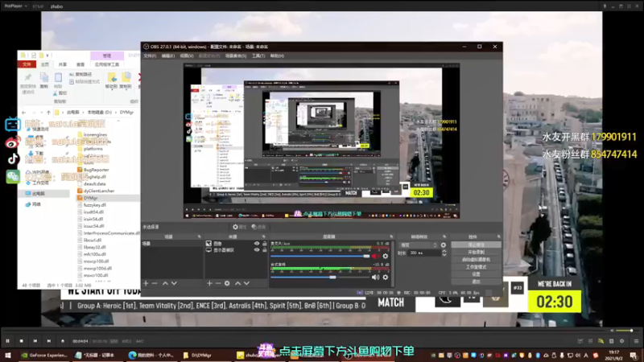Pause playback in PotPlayer

pos(7,340)
